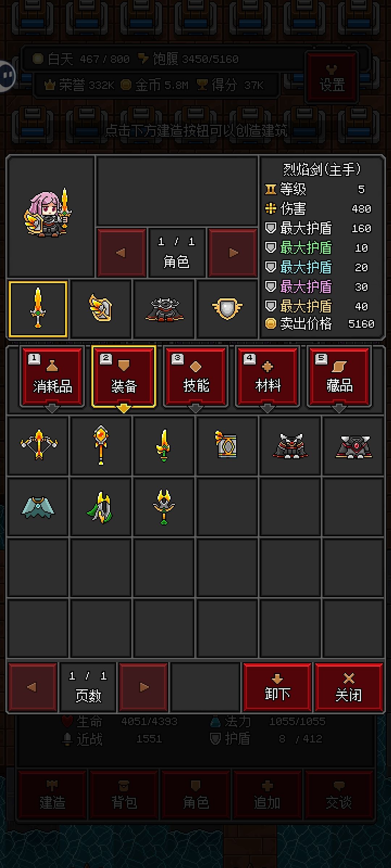Pick the golden crossbow in inventory
Image resolution: width=391 pixels, height=868 pixels.
pos(38,445)
